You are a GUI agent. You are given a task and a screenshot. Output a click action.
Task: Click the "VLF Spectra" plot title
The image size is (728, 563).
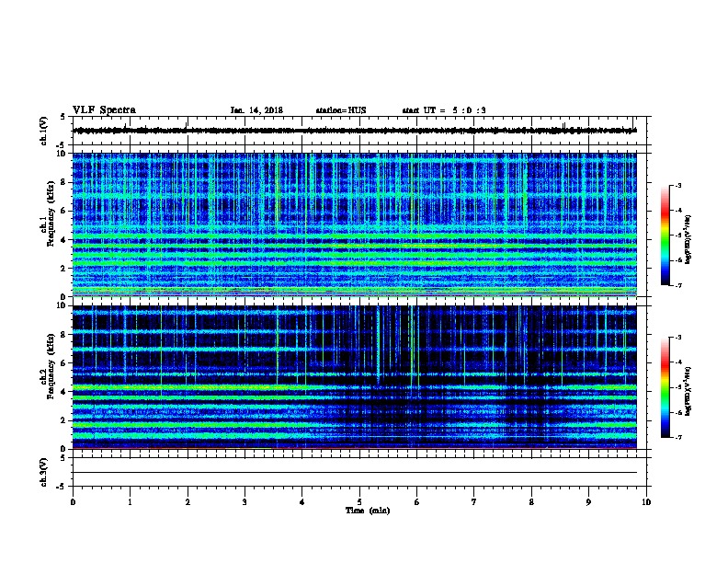104,110
